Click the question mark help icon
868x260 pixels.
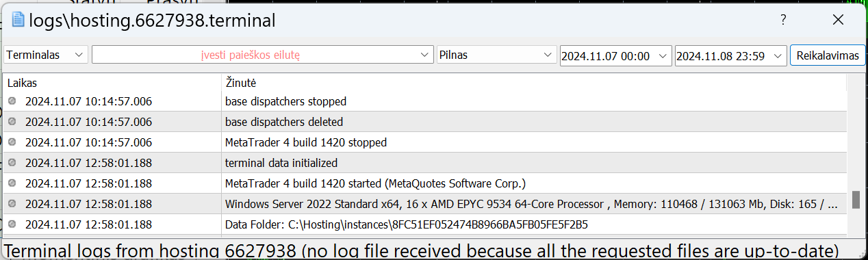(783, 20)
